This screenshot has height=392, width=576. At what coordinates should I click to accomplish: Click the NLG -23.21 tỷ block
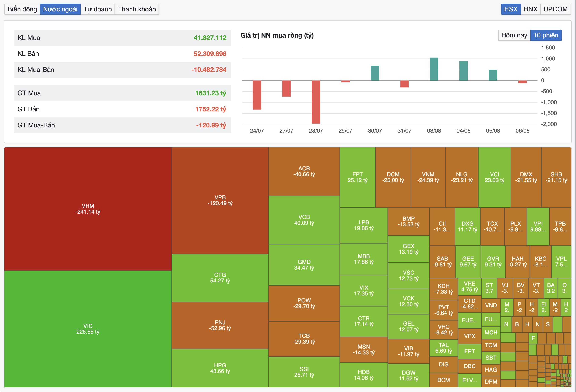point(462,178)
